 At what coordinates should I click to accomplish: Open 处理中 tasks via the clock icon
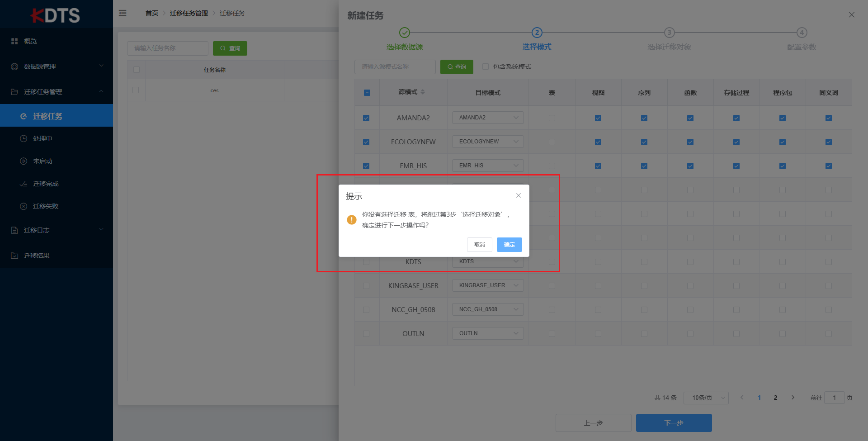pyautogui.click(x=42, y=138)
